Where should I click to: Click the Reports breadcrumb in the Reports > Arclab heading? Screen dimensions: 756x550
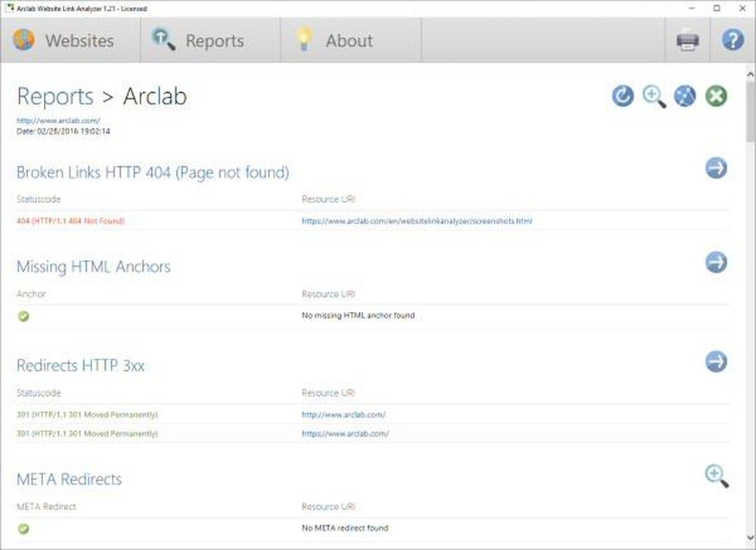tap(55, 96)
